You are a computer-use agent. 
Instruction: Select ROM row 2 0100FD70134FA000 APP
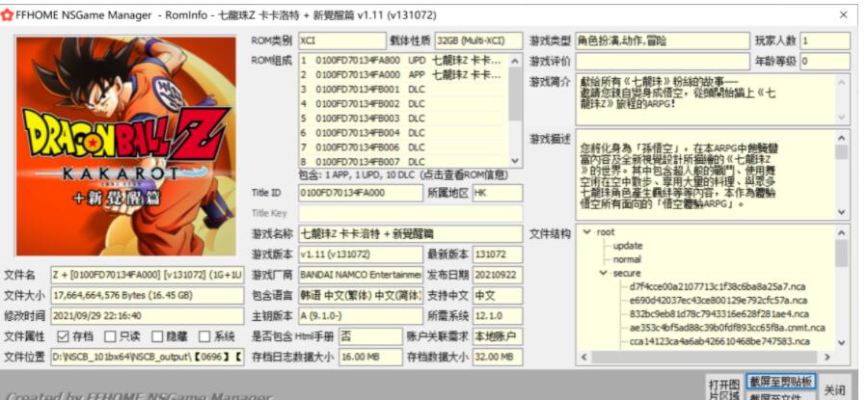(403, 74)
